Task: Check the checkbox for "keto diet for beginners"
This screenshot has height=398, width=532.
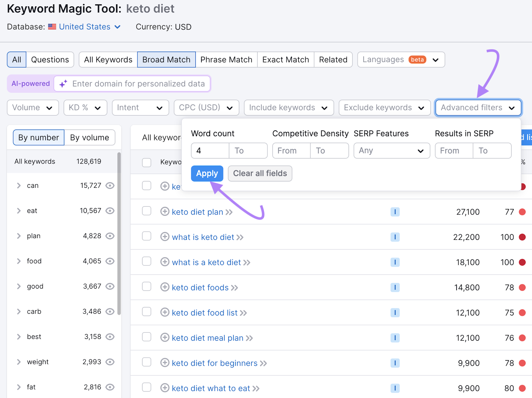Action: pos(146,363)
